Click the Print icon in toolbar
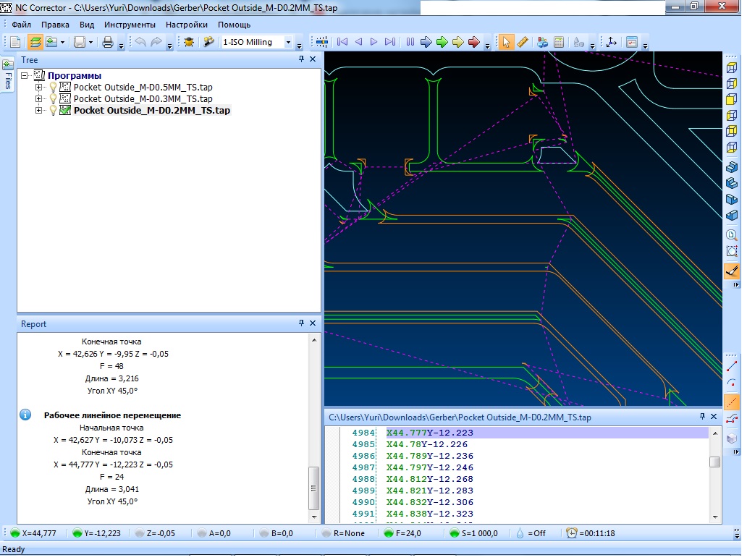The image size is (747, 560). click(x=108, y=42)
